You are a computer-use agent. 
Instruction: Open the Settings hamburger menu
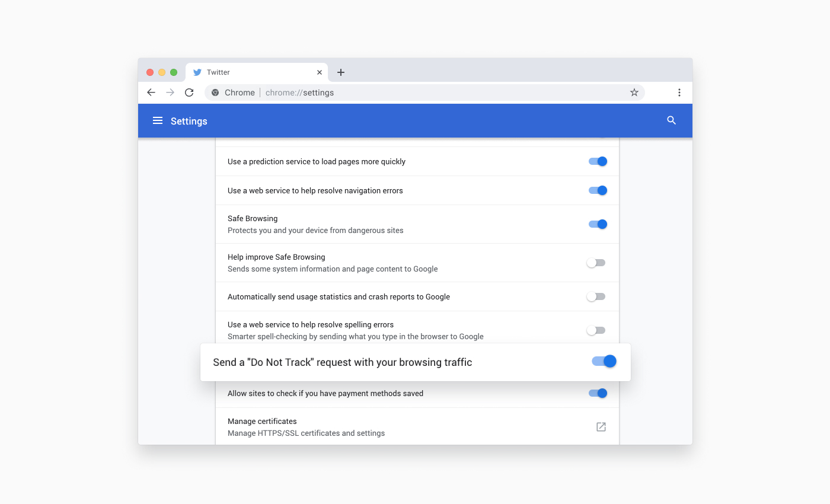click(158, 120)
